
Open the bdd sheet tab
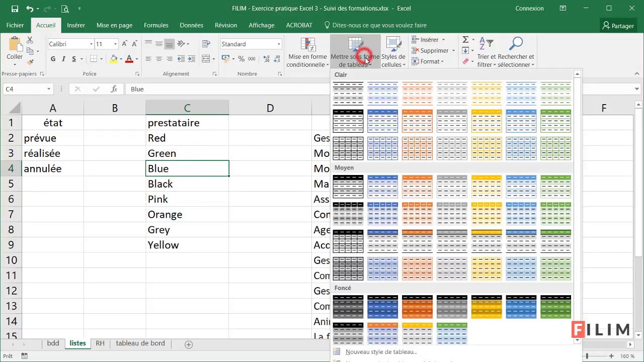(x=53, y=343)
